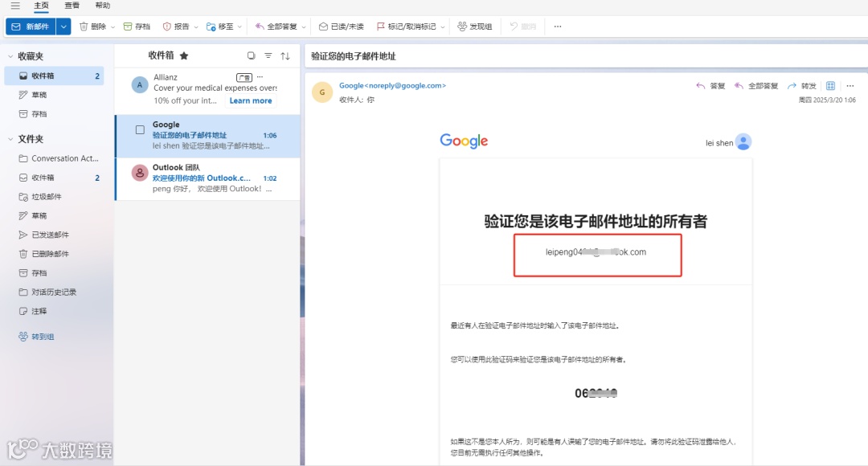The height and width of the screenshot is (466, 868).
Task: Click the Allianz sender avatar
Action: (140, 84)
